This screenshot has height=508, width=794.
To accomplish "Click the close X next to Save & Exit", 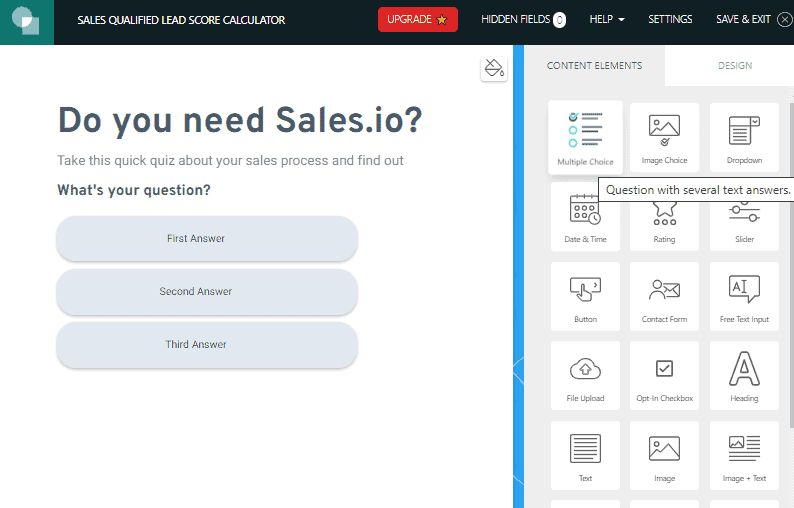I will (x=785, y=20).
